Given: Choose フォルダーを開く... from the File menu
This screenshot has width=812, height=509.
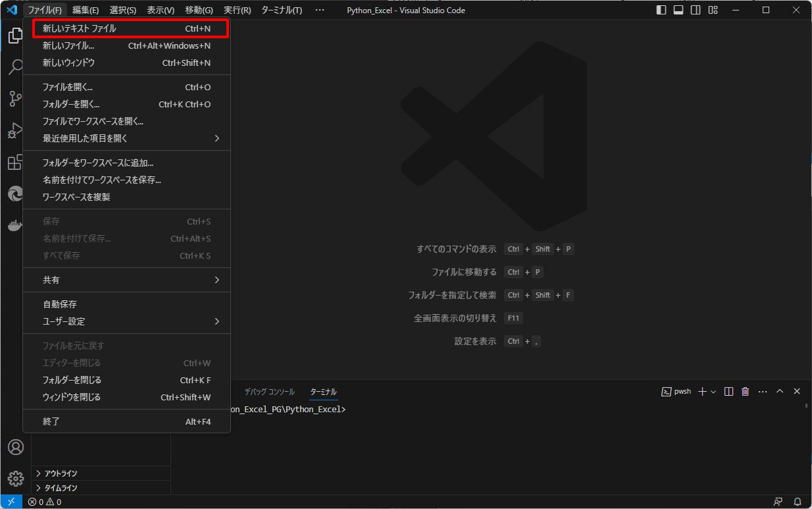Looking at the screenshot, I should pyautogui.click(x=126, y=104).
